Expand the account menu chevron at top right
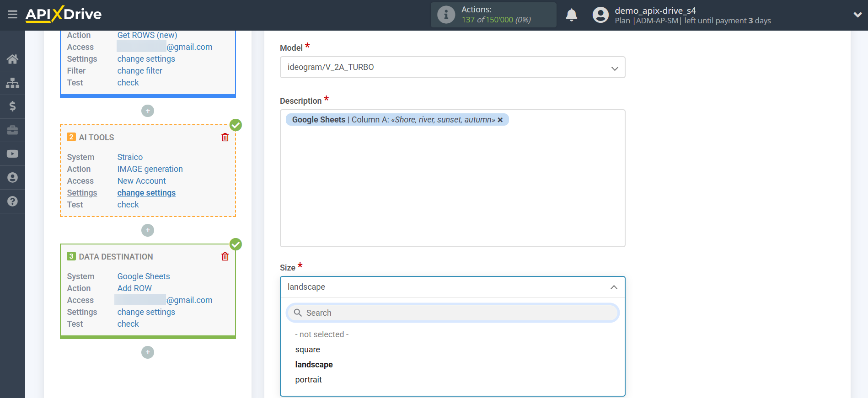The width and height of the screenshot is (868, 398). 857,15
